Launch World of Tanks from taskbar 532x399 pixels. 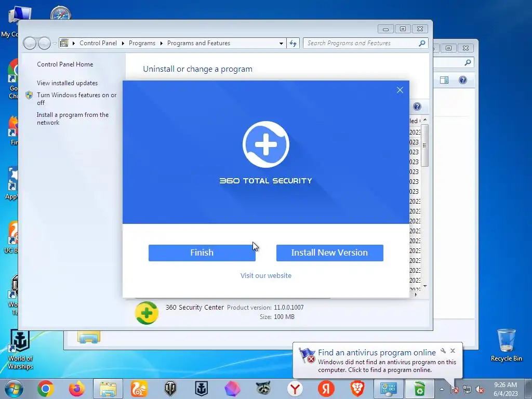click(170, 389)
